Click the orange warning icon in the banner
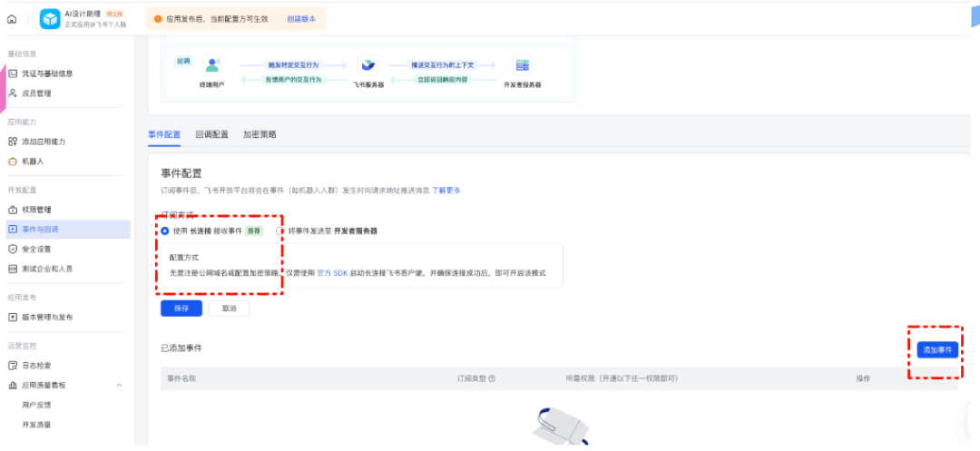980x451 pixels. (158, 19)
